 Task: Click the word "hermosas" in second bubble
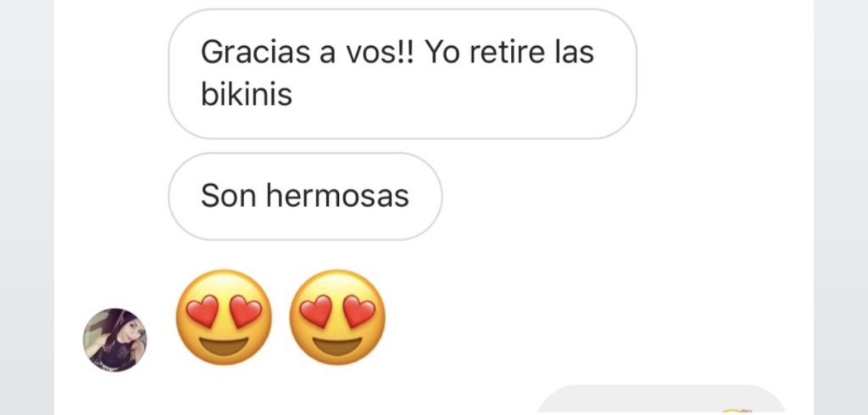[x=338, y=196]
